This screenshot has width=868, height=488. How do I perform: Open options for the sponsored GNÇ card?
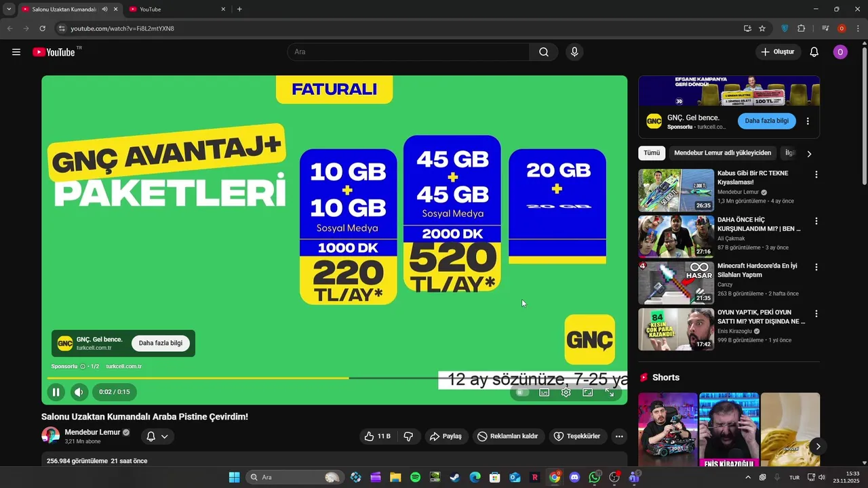(x=808, y=121)
